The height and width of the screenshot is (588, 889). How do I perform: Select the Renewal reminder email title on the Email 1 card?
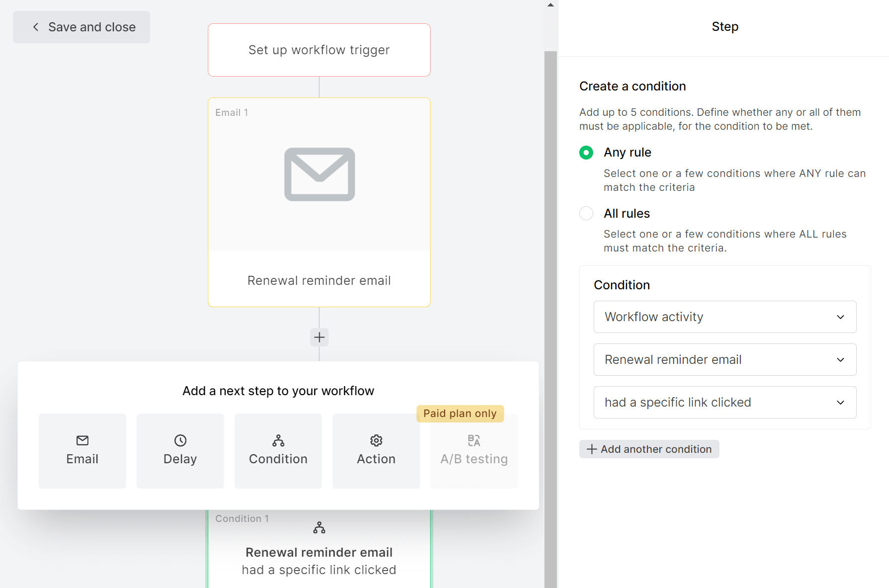[x=319, y=280]
